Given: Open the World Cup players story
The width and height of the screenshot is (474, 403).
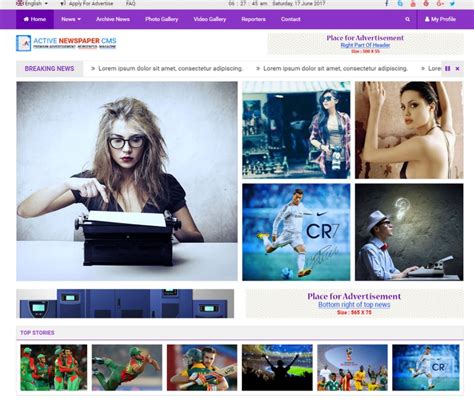Looking at the screenshot, I should 352,367.
